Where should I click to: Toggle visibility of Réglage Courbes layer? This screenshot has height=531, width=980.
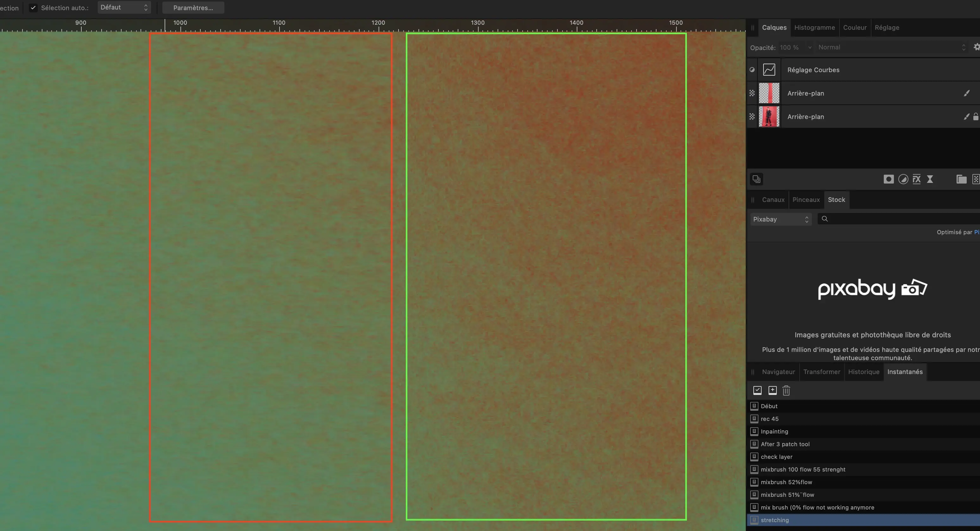tap(752, 70)
